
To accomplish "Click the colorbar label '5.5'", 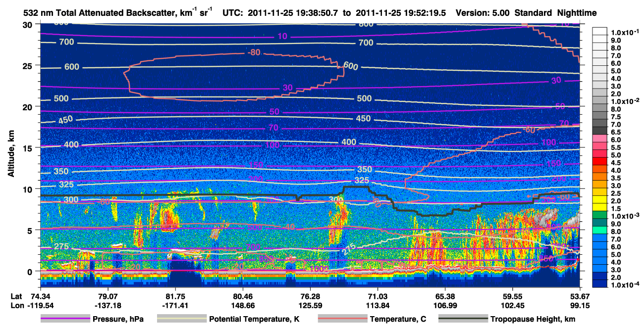I will point(616,147).
